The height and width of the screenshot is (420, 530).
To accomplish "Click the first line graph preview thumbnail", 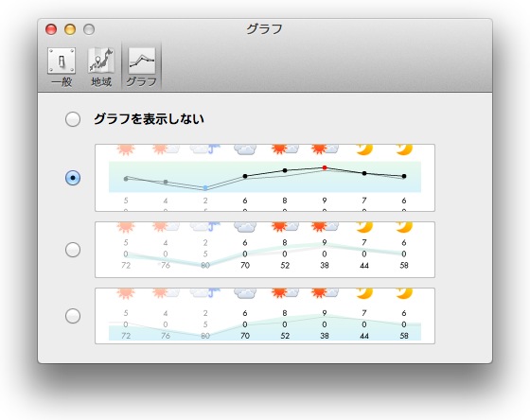I will click(265, 178).
